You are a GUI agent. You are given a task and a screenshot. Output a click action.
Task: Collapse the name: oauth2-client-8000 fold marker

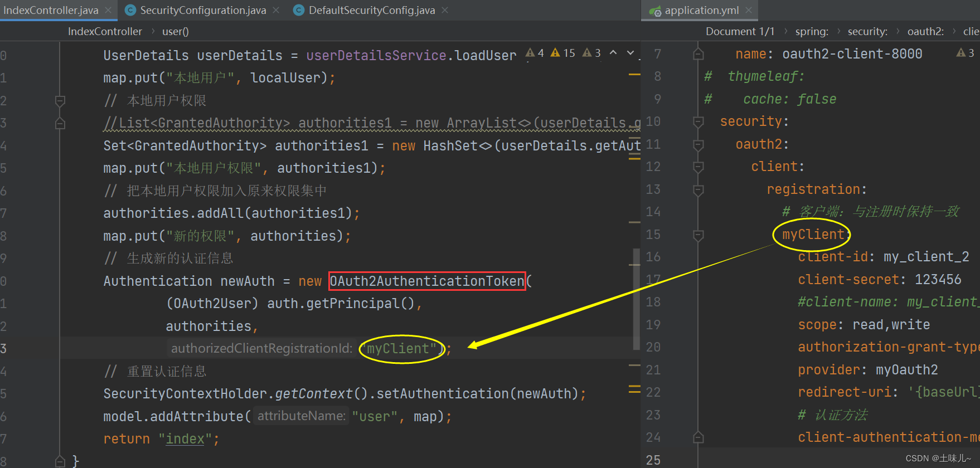[x=698, y=54]
